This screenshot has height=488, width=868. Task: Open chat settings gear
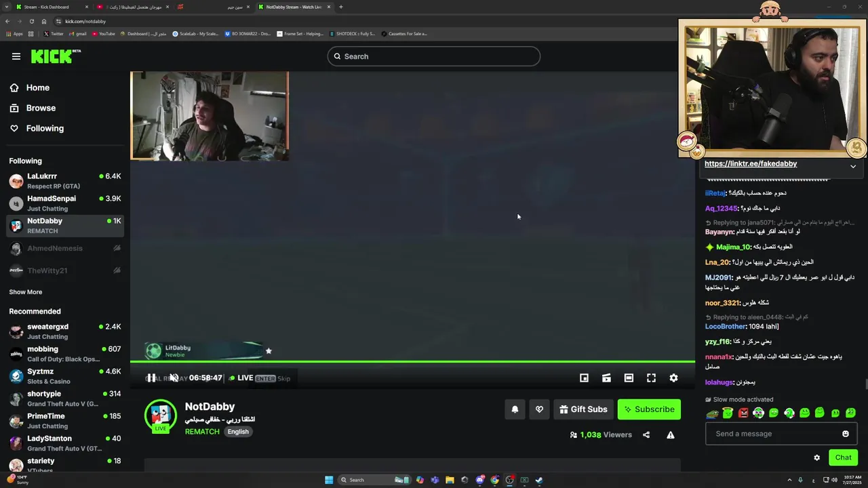click(816, 457)
